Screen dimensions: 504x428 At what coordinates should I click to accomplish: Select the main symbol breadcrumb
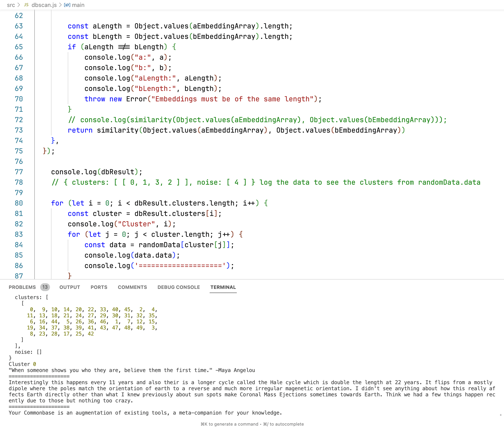click(78, 5)
